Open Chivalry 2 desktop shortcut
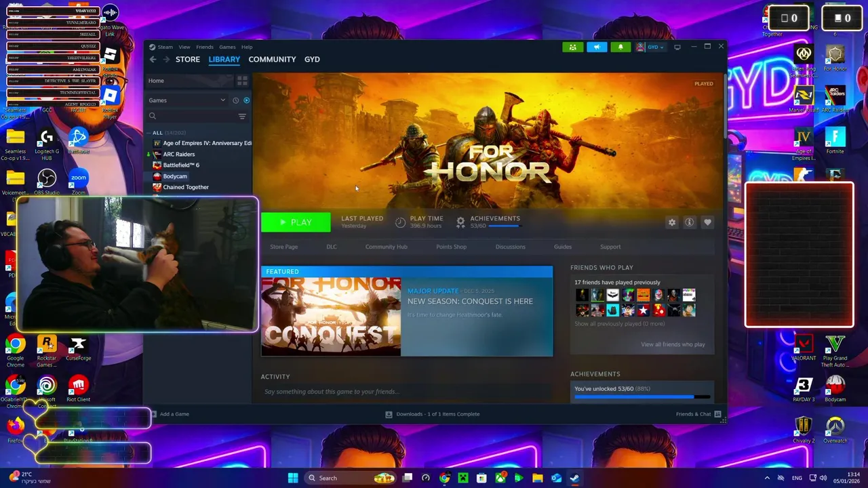This screenshot has width=868, height=488. click(x=804, y=431)
